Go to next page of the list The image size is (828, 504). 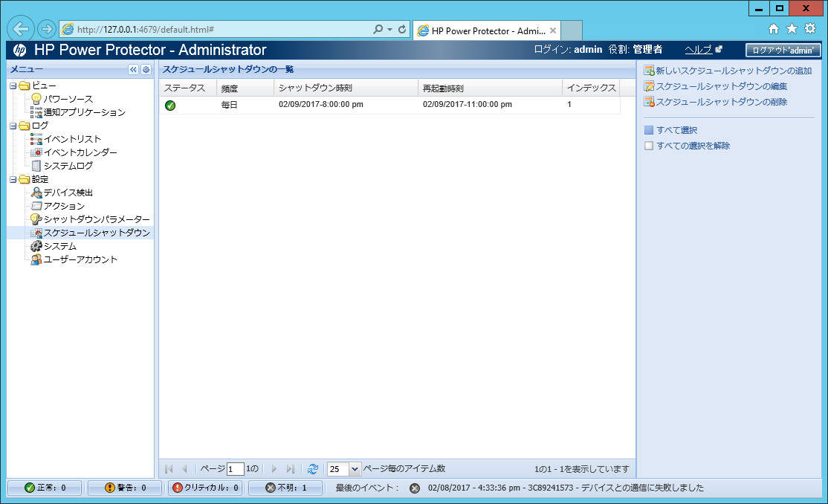(x=274, y=468)
